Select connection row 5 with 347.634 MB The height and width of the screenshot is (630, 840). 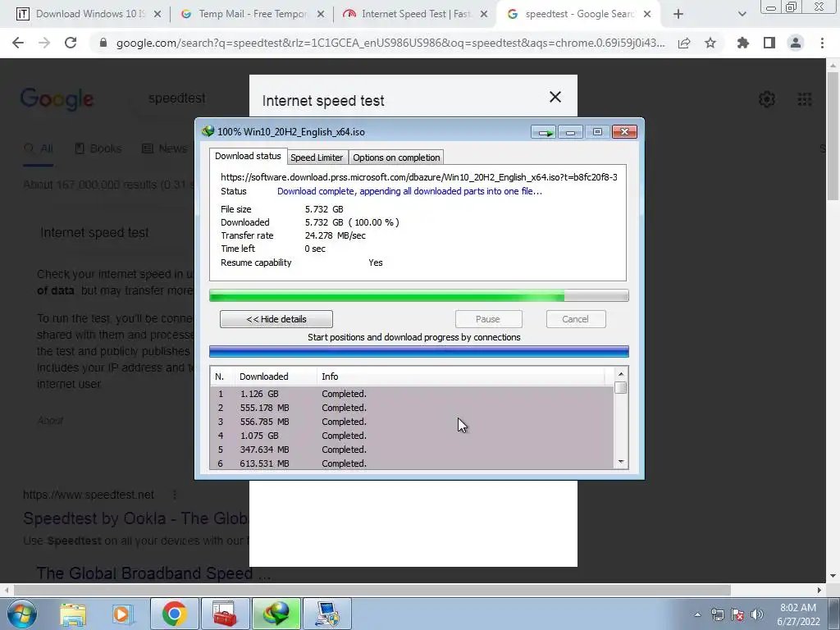(x=412, y=450)
